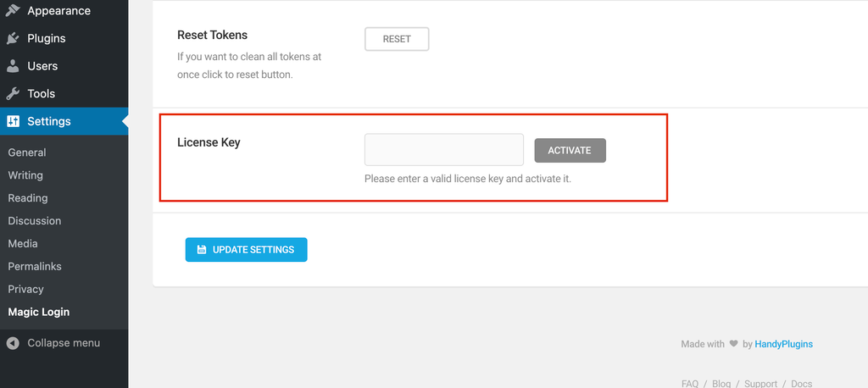Click the Appearance paintbrush icon
Image resolution: width=868 pixels, height=388 pixels.
point(13,10)
